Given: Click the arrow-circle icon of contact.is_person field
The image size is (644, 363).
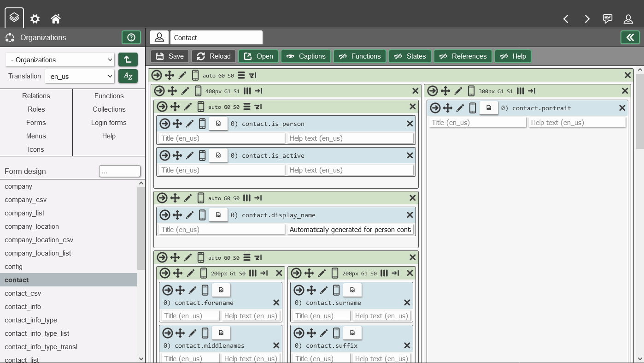Looking at the screenshot, I should (164, 124).
